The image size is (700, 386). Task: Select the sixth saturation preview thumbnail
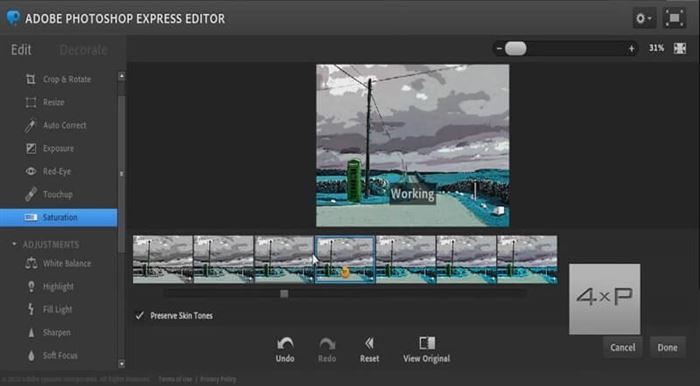point(467,259)
